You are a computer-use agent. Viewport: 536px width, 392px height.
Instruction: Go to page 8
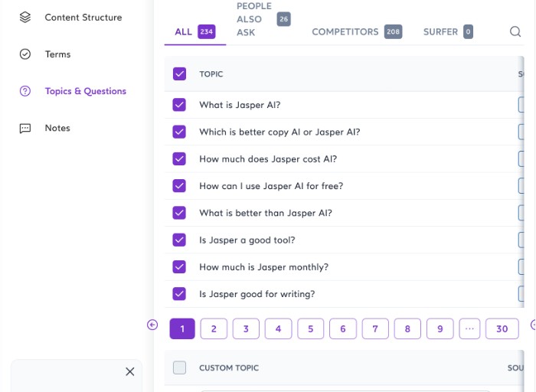click(407, 328)
